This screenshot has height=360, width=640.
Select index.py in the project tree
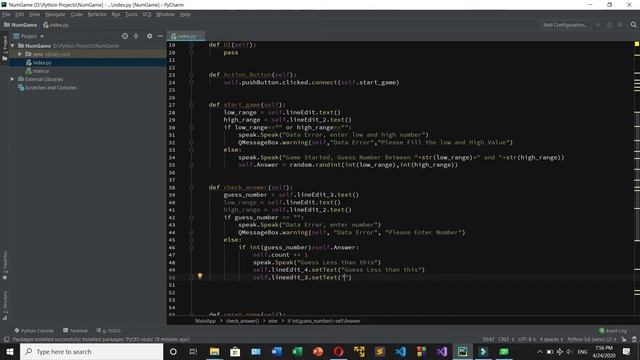[x=42, y=62]
